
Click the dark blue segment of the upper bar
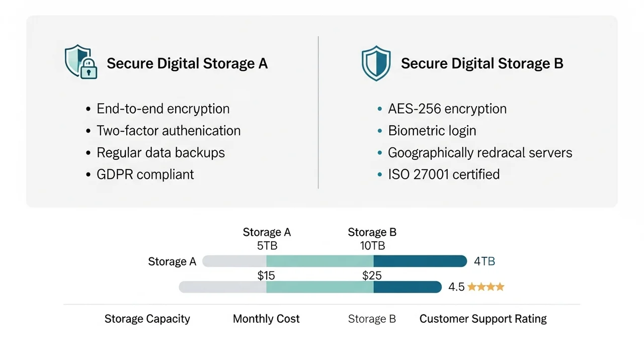click(x=420, y=261)
